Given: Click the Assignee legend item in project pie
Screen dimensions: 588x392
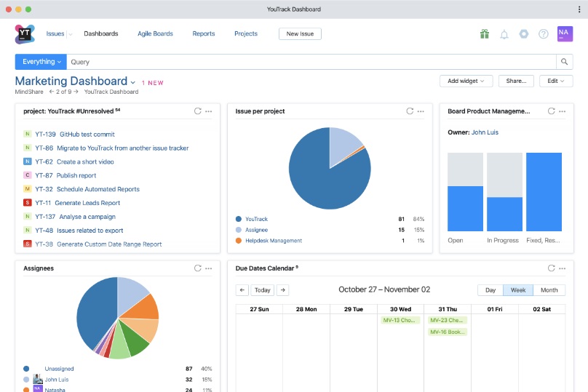Looking at the screenshot, I should point(256,230).
